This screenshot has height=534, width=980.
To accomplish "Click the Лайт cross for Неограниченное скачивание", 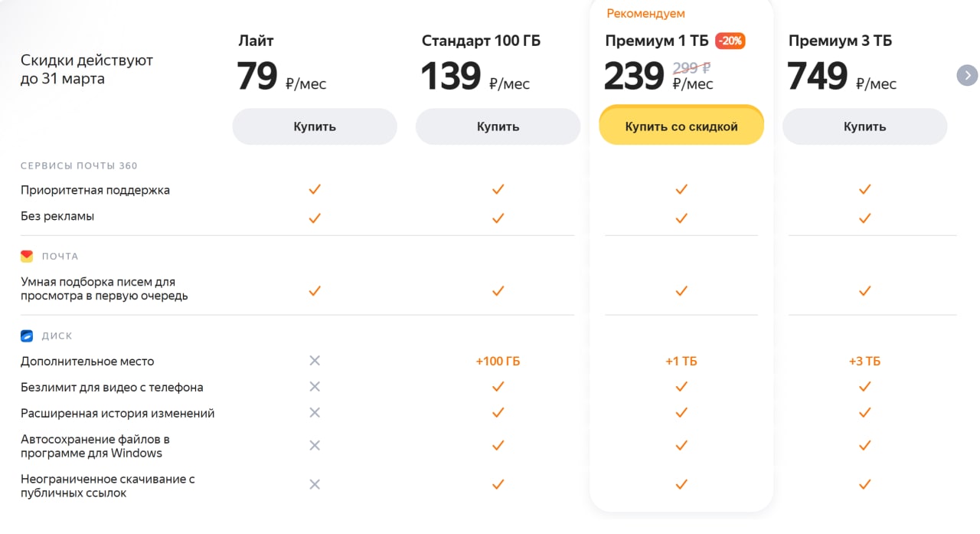I will click(315, 484).
